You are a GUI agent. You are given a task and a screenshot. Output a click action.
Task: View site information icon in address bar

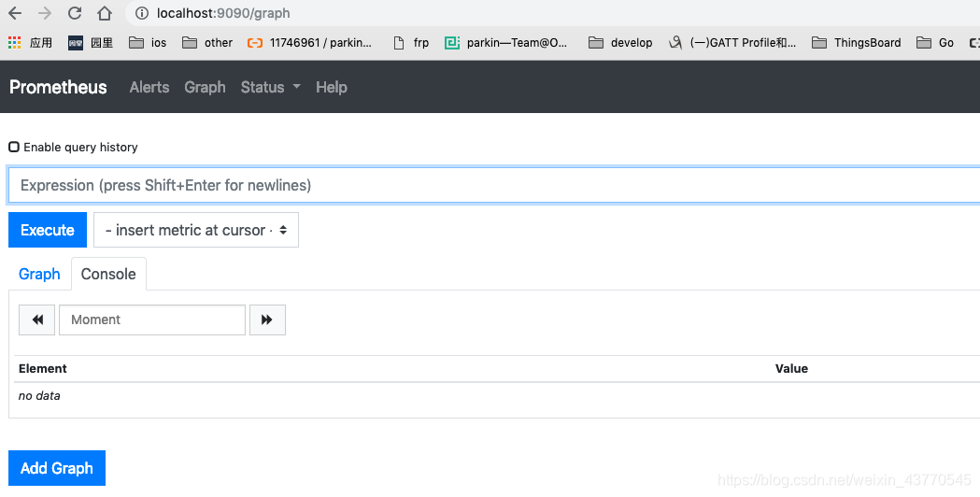tap(142, 13)
